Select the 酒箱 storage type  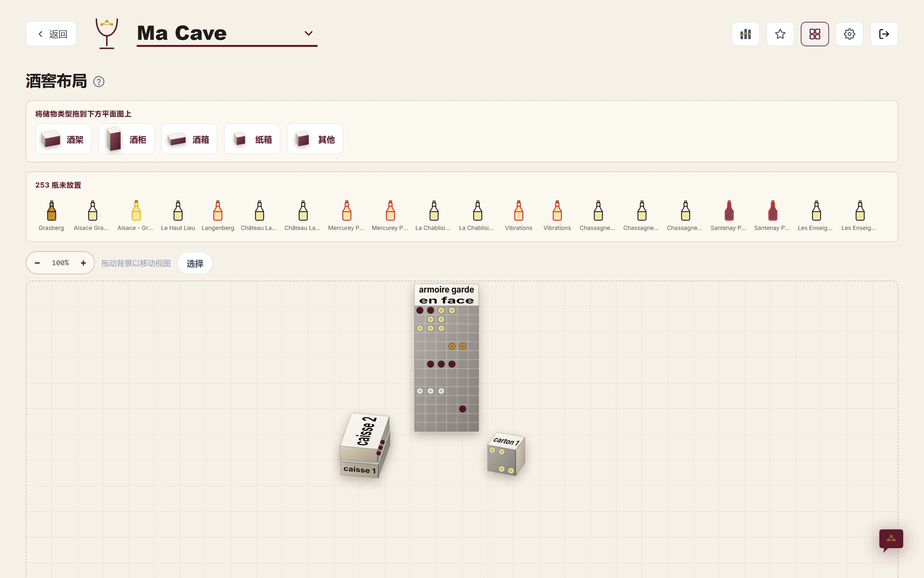pyautogui.click(x=189, y=139)
